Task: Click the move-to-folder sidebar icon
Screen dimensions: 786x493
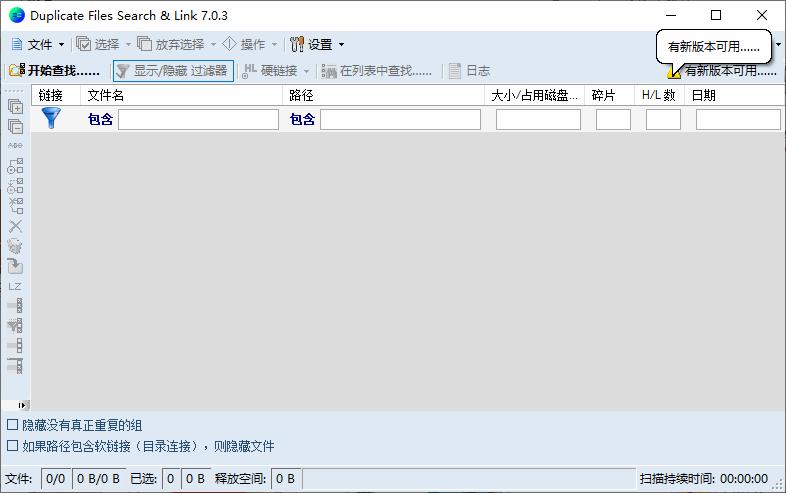Action: [x=15, y=266]
